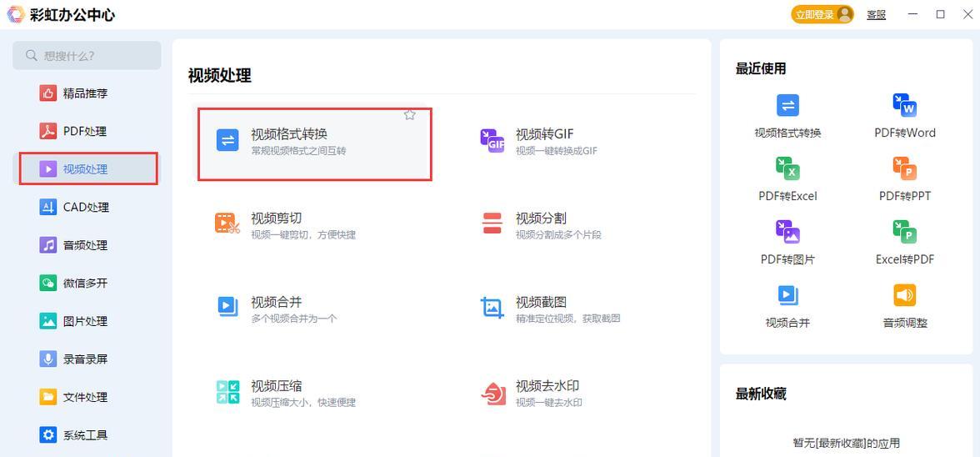Focus the 想搜什么? search field
The image size is (980, 457).
tap(87, 56)
